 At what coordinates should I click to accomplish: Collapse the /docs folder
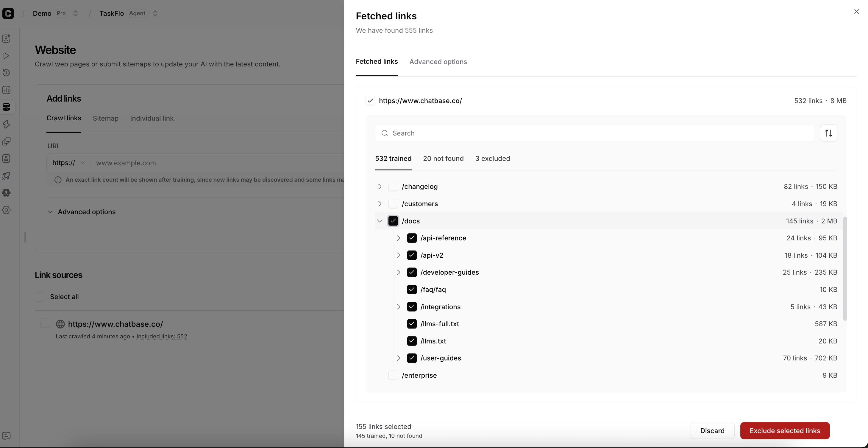coord(380,221)
